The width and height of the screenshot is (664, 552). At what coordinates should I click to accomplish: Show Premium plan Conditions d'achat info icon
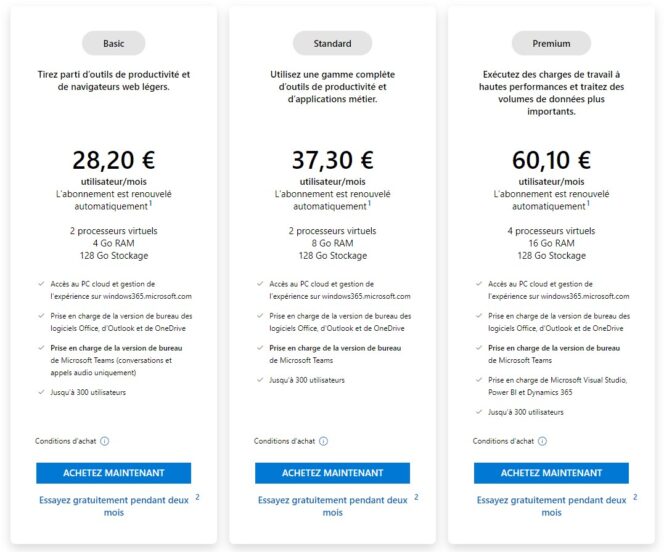542,441
